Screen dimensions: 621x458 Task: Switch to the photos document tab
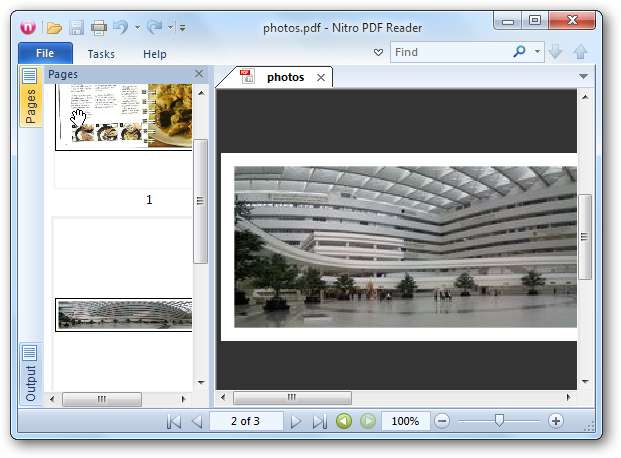[285, 77]
